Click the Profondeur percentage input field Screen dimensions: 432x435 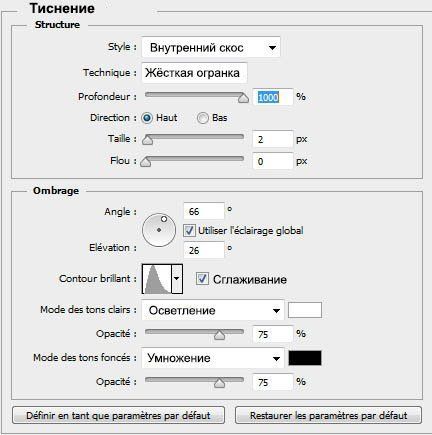pyautogui.click(x=273, y=97)
